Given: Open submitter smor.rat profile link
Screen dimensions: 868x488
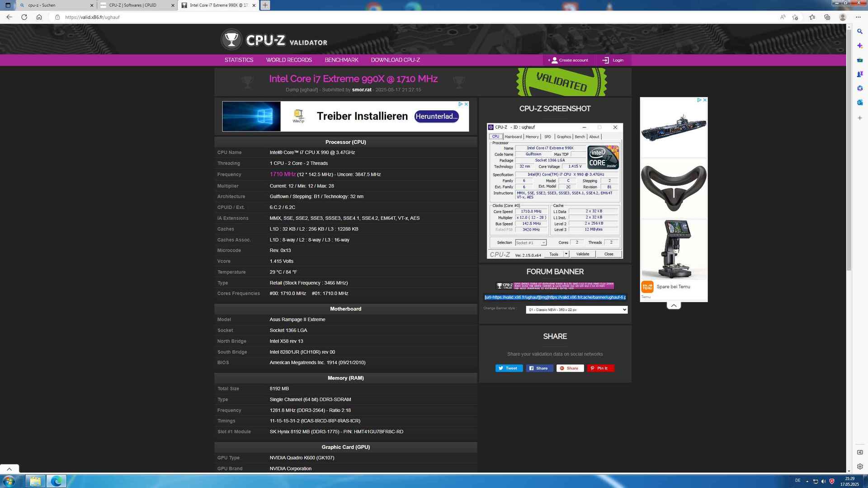Looking at the screenshot, I should tap(362, 90).
